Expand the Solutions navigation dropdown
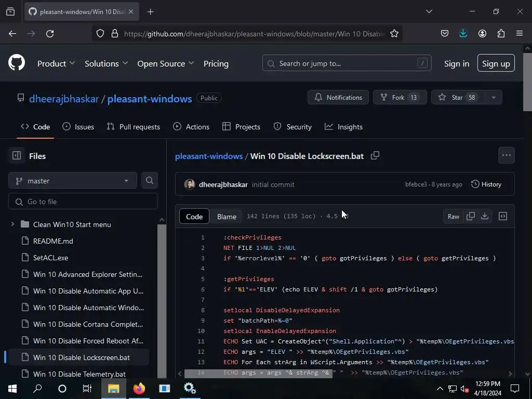532x399 pixels. [106, 63]
